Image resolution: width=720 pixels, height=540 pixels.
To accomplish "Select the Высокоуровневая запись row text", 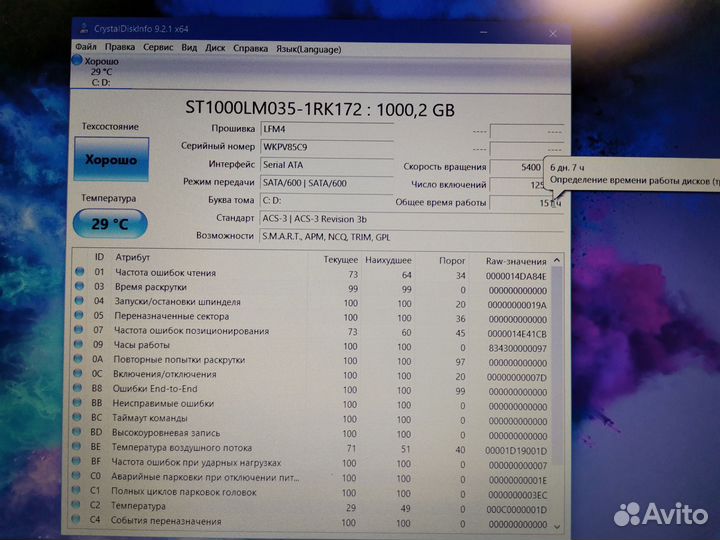I will click(x=166, y=433).
